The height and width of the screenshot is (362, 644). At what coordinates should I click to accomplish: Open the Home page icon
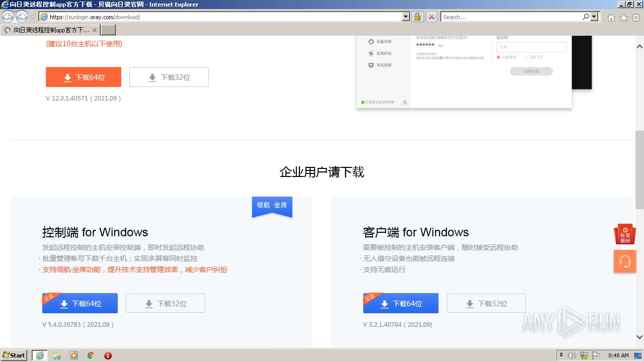click(x=611, y=18)
